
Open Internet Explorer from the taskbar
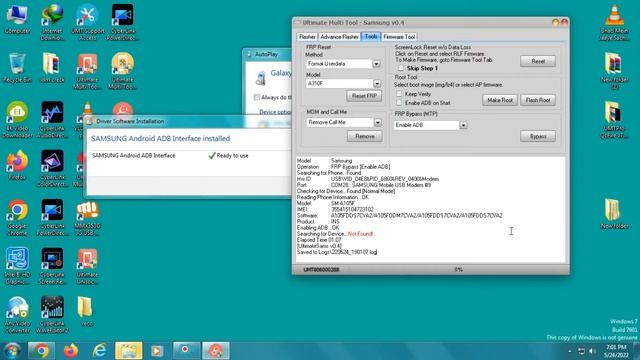tap(100, 351)
